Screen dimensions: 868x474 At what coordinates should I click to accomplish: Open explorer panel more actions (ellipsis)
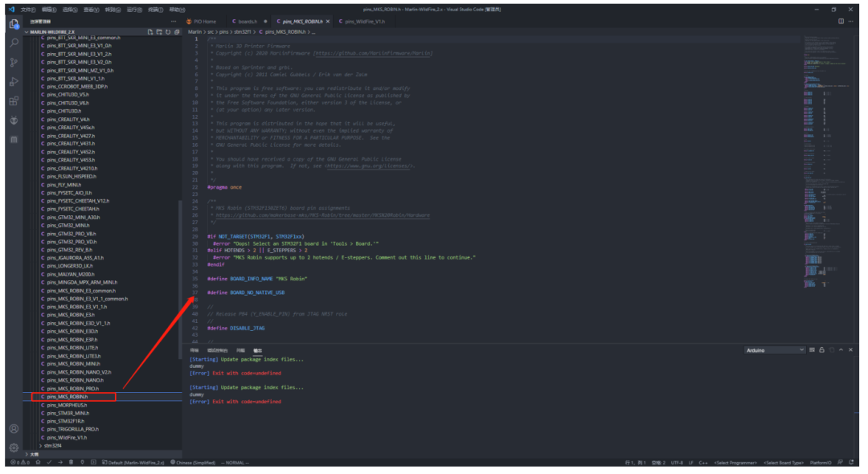[x=174, y=22]
